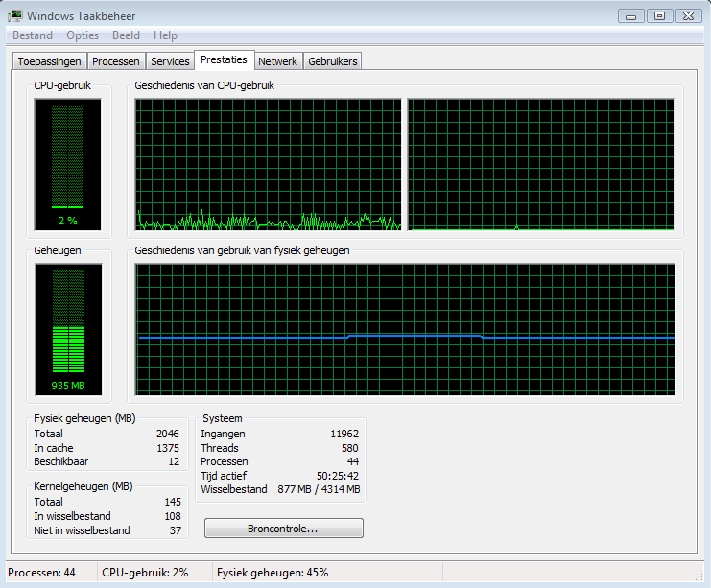Select the Prestaties tab
The width and height of the screenshot is (711, 588).
(224, 59)
